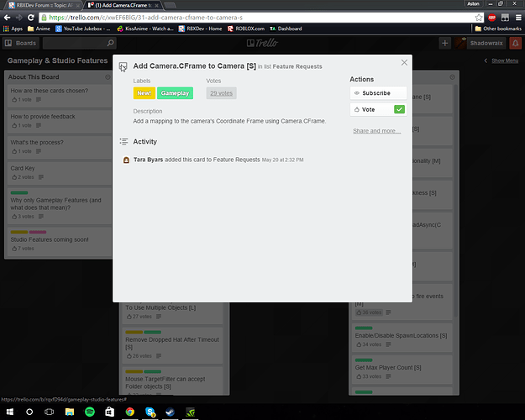The width and height of the screenshot is (525, 420).
Task: Open the Feature Requests list name in card header
Action: pos(297,66)
